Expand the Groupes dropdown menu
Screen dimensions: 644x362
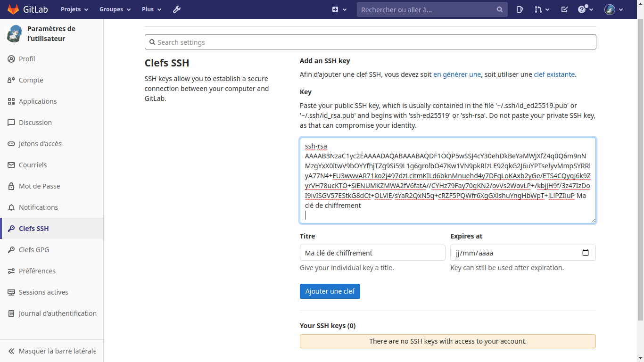(x=115, y=9)
